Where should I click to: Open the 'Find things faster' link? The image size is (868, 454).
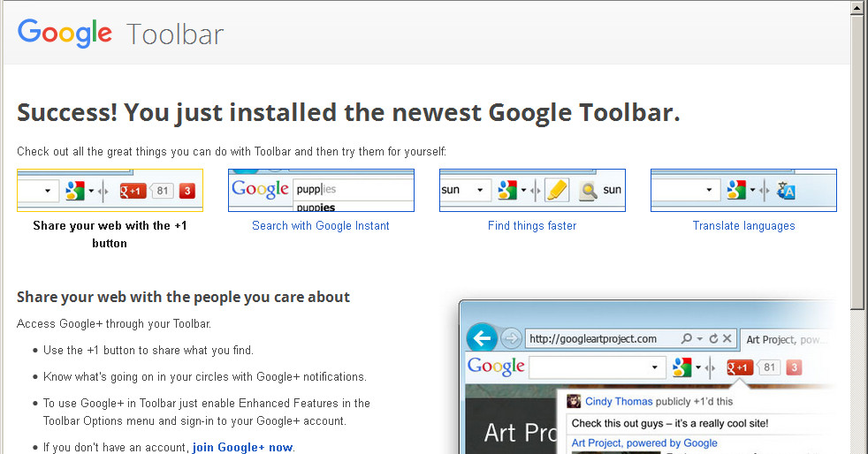pos(531,226)
